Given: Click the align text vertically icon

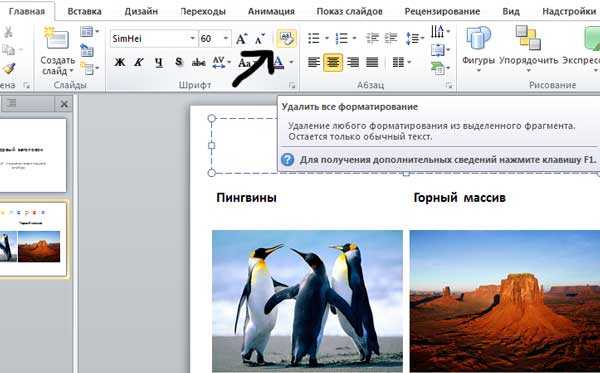Looking at the screenshot, I should pyautogui.click(x=437, y=50).
